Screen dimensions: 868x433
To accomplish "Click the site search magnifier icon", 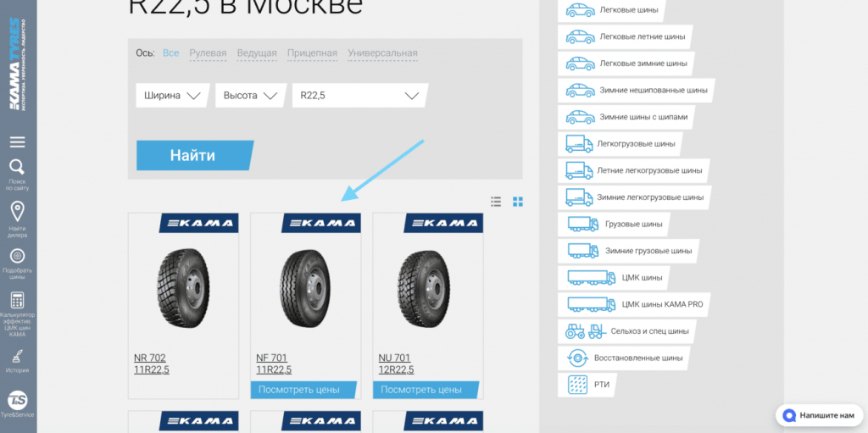I will point(18,167).
